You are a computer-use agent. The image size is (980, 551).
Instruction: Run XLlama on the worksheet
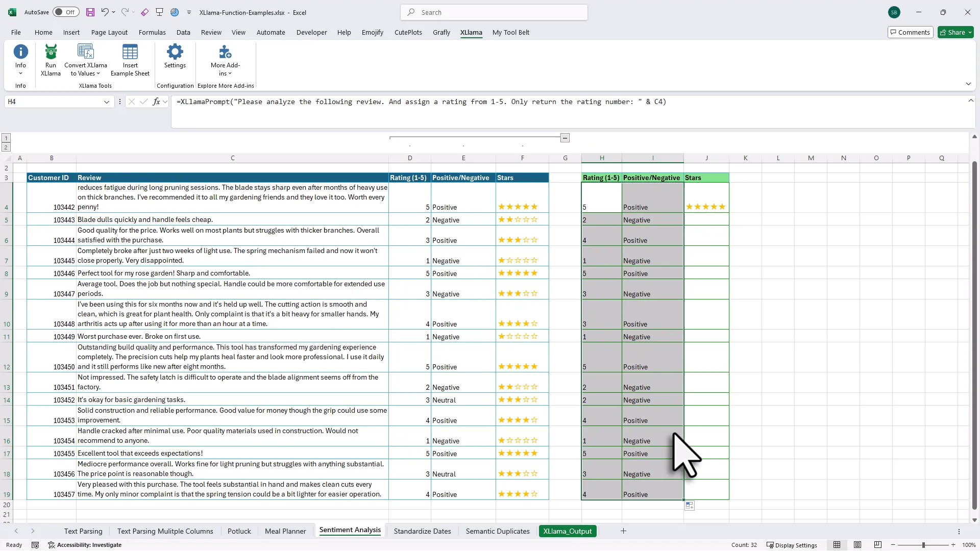click(50, 59)
